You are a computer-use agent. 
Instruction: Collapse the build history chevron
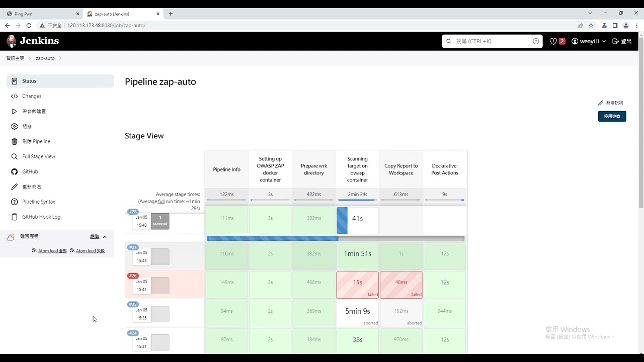pyautogui.click(x=105, y=237)
